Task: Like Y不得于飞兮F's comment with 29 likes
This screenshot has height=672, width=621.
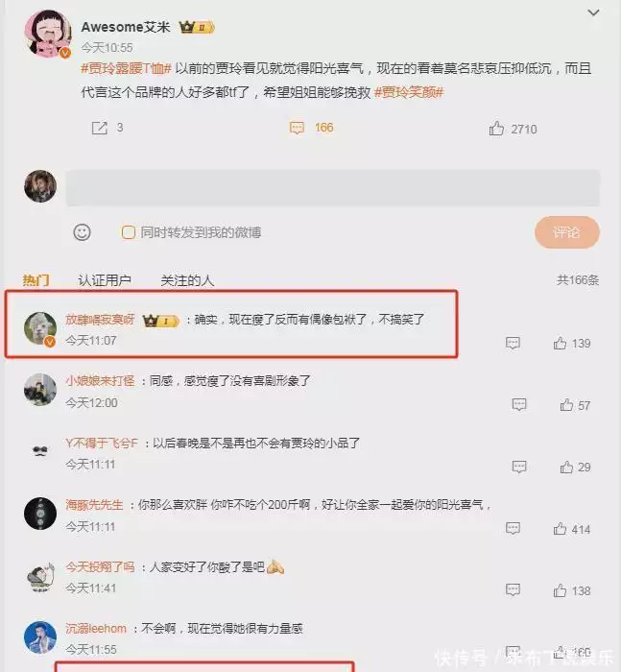Action: (x=566, y=467)
